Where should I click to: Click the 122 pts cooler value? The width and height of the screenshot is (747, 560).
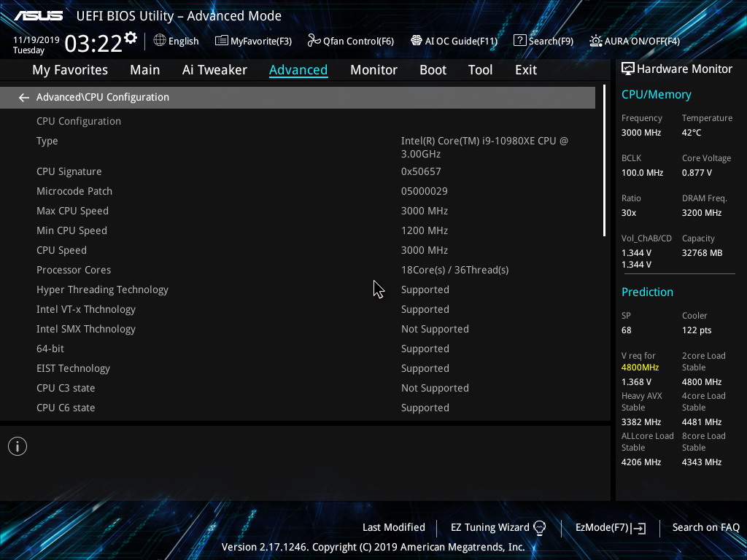pyautogui.click(x=697, y=330)
